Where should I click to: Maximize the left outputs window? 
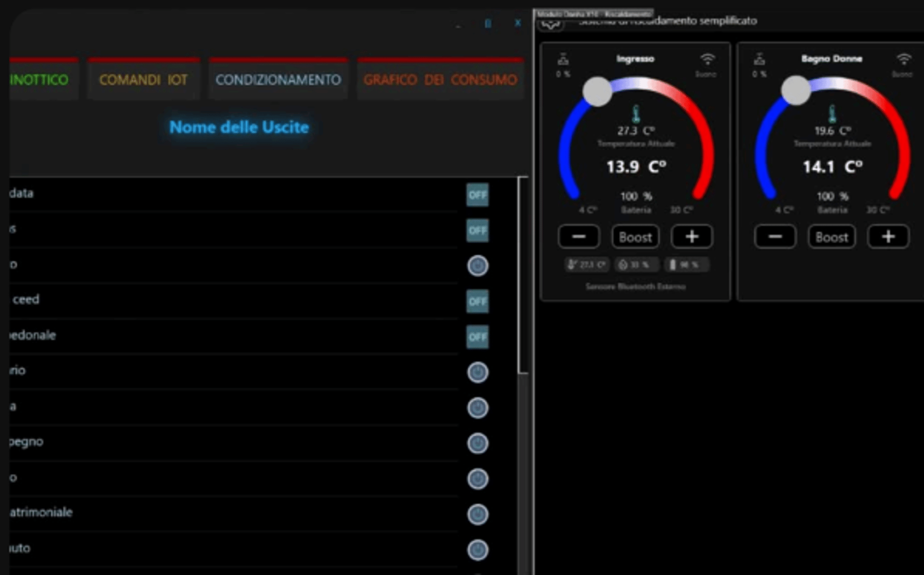[488, 23]
